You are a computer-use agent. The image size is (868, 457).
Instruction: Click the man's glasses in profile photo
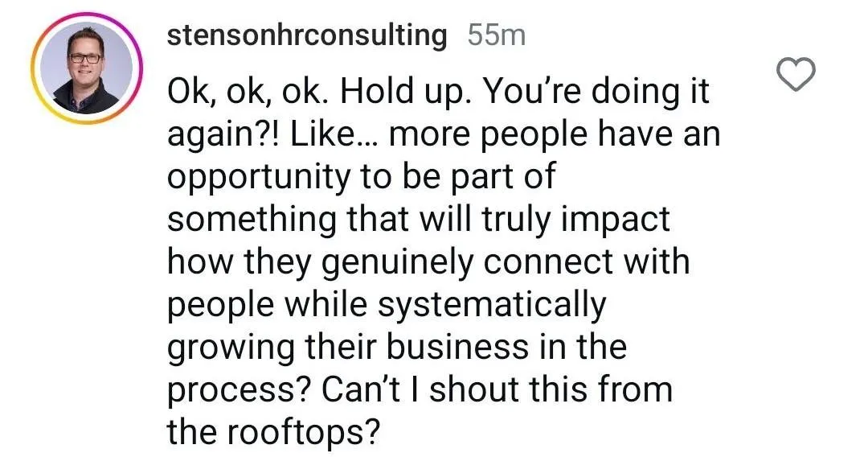[86, 58]
